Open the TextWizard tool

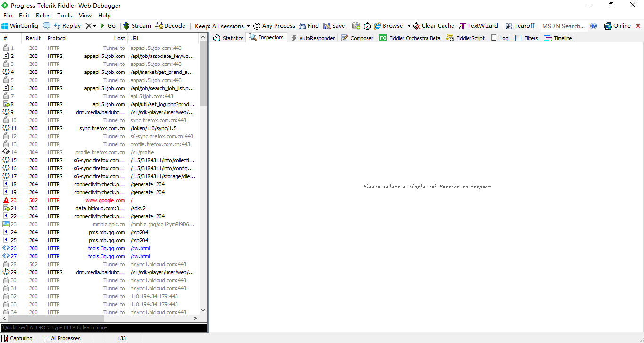click(x=478, y=26)
